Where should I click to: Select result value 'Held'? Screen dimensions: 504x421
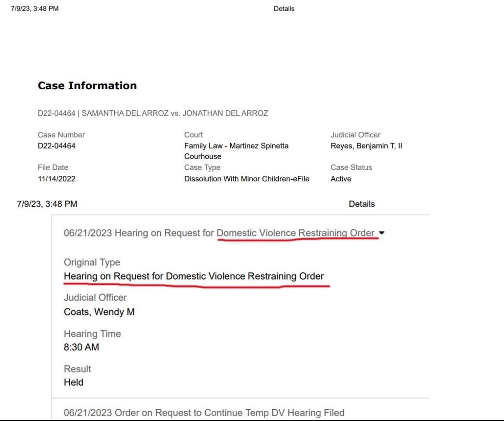[x=73, y=382]
